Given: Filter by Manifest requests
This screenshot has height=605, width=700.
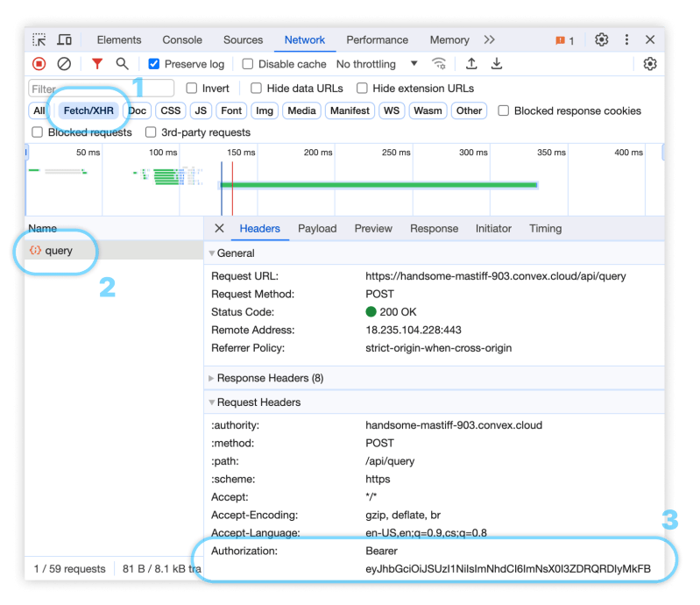Looking at the screenshot, I should (350, 110).
